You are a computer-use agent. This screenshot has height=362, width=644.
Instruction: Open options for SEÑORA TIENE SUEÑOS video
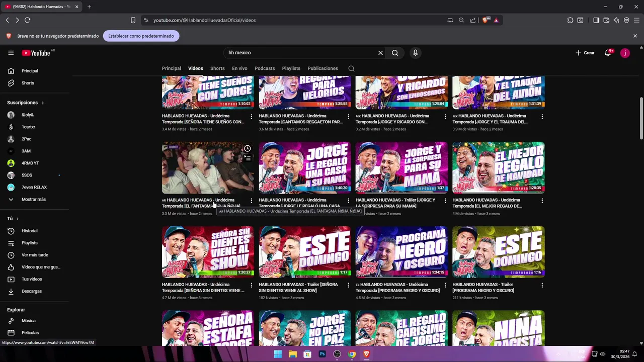pyautogui.click(x=252, y=117)
